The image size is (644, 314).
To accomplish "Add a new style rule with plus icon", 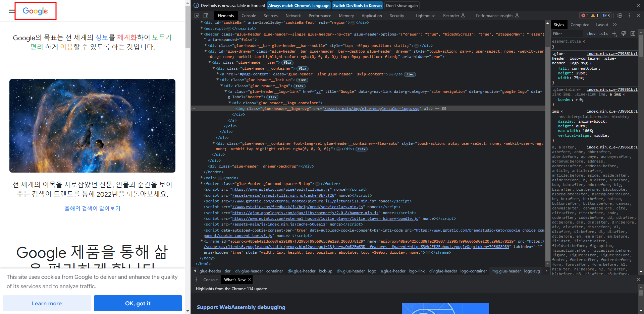I will pos(614,34).
